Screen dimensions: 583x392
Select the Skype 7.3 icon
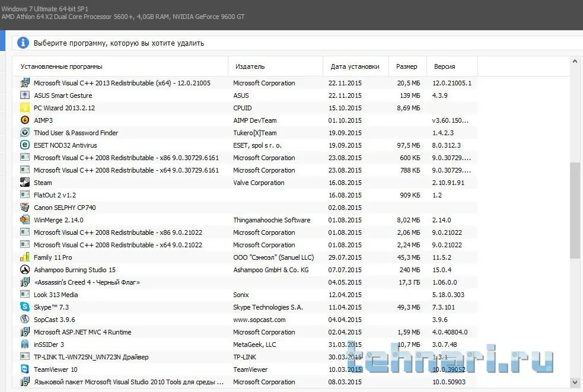[25, 307]
